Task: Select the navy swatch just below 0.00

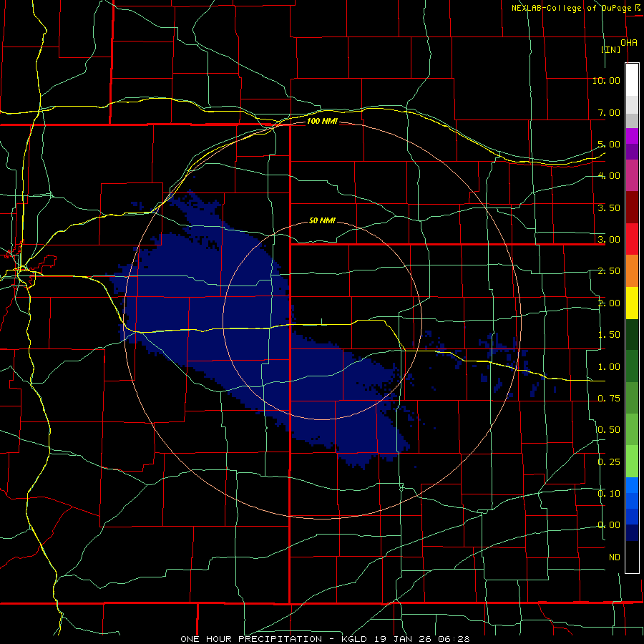Action: (x=632, y=533)
